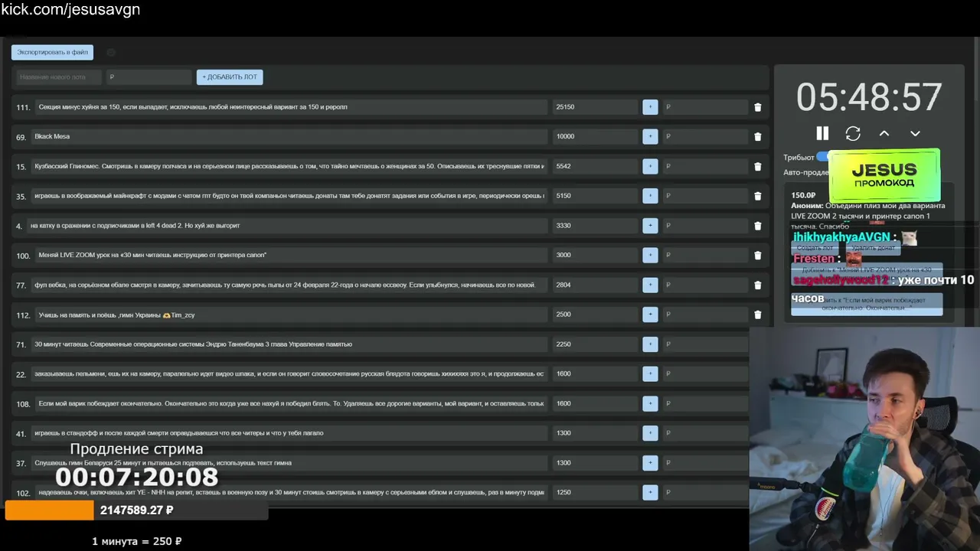Click plus on lot 35 майнкрафт row
The image size is (980, 551).
(x=650, y=196)
